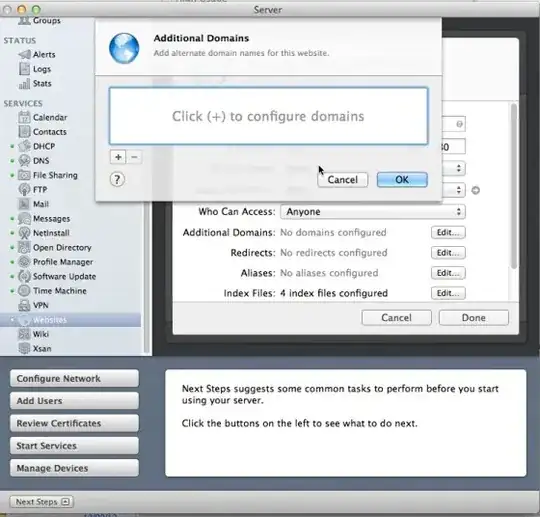
Task: Click the 'No aliases configured' text
Action: coord(329,273)
